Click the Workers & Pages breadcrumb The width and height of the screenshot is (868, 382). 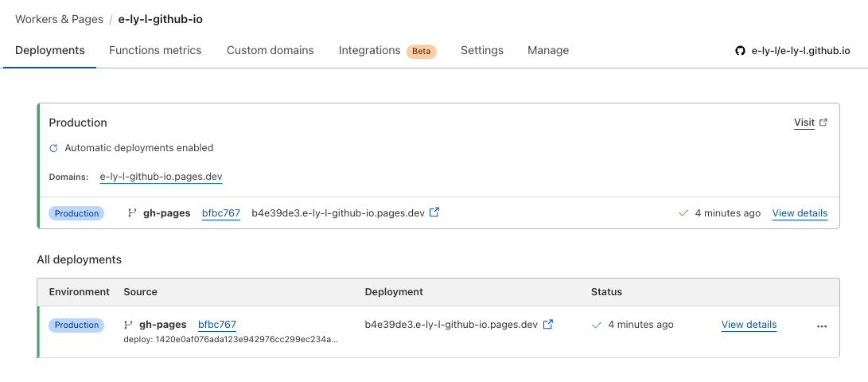[59, 19]
